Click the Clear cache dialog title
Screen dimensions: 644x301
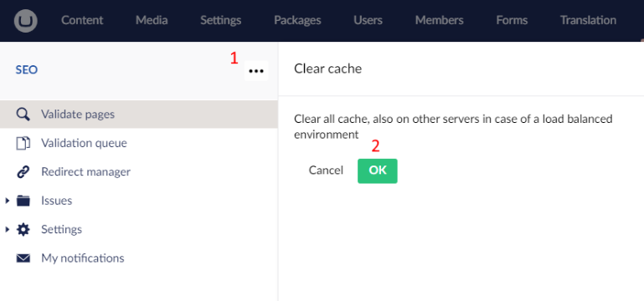coord(327,69)
